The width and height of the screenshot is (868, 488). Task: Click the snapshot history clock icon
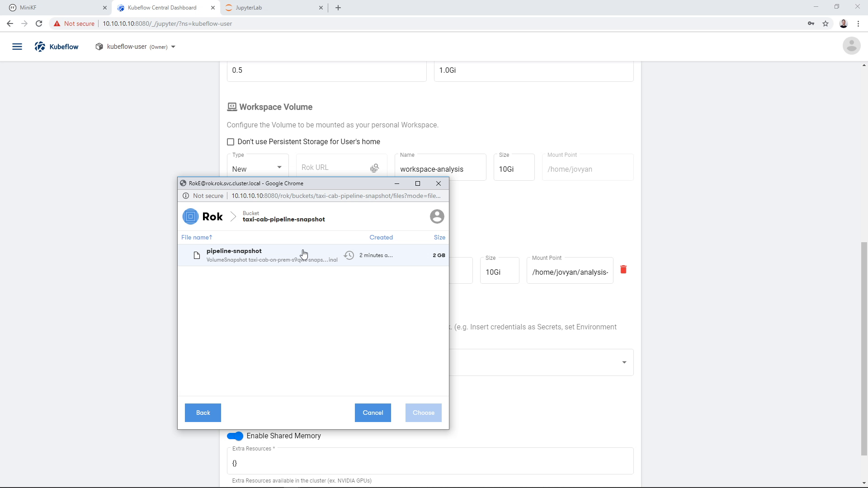coord(349,255)
